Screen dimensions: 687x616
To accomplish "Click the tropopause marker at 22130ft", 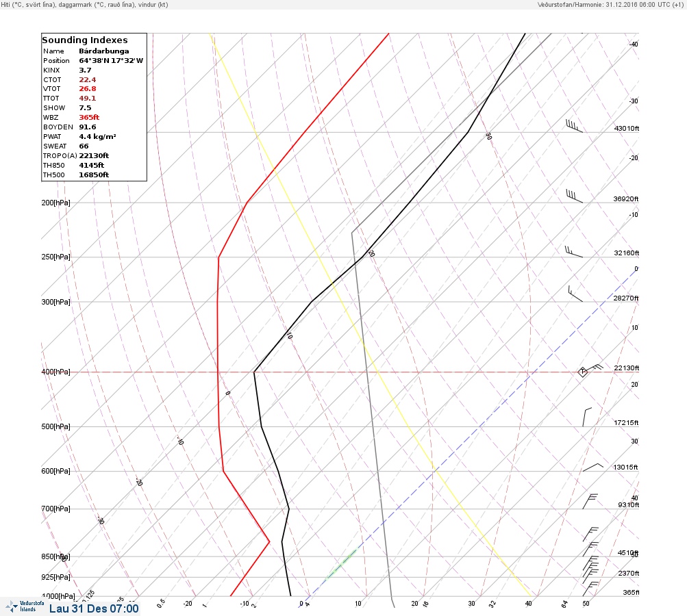I will pos(582,372).
